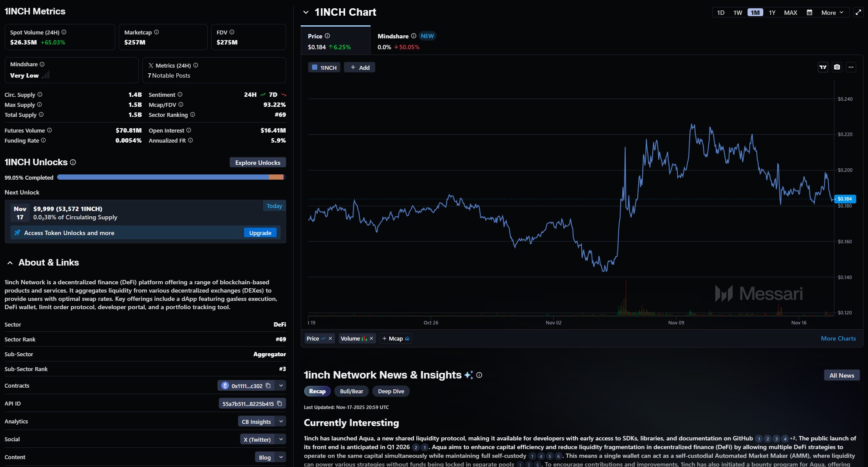Collapse the About & Links section
This screenshot has width=868, height=467.
coord(10,263)
